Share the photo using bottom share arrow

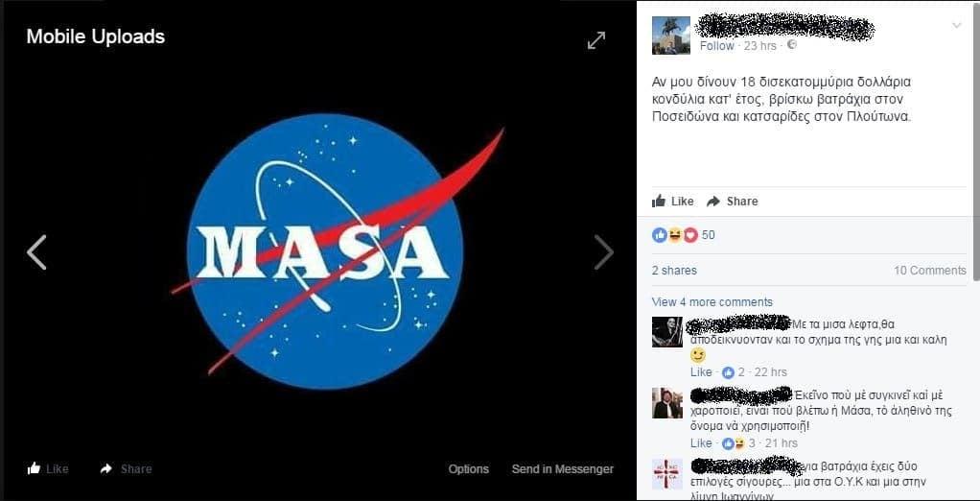[126, 468]
